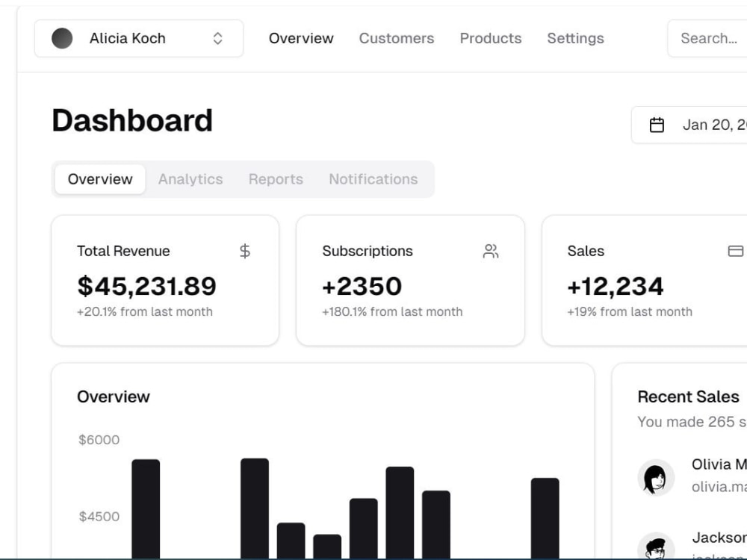Click Alicia Koch's round avatar
Screen dimensions: 747x560
tap(62, 39)
